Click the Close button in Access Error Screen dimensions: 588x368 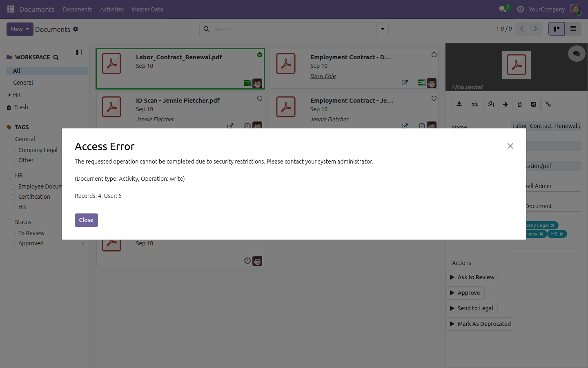(86, 220)
